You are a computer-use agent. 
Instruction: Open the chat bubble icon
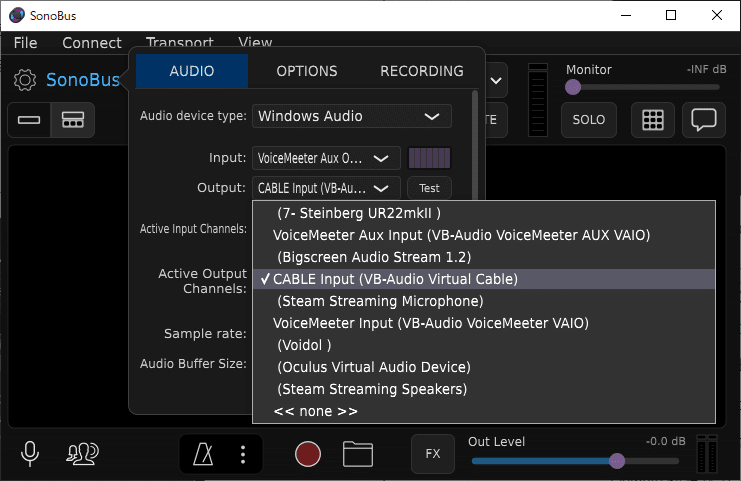(x=704, y=120)
